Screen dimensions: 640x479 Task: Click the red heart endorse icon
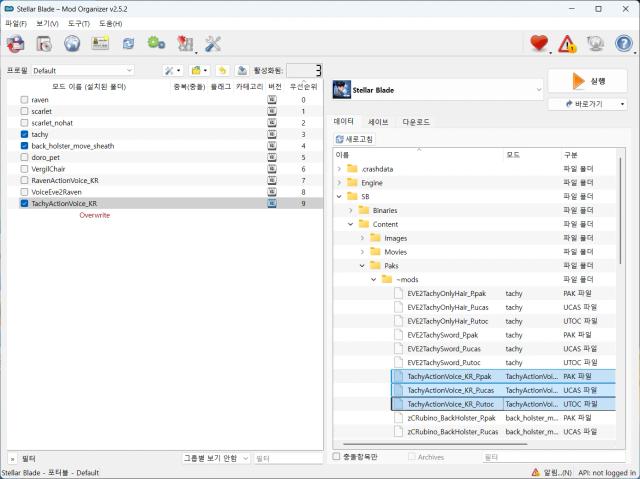[x=539, y=43]
